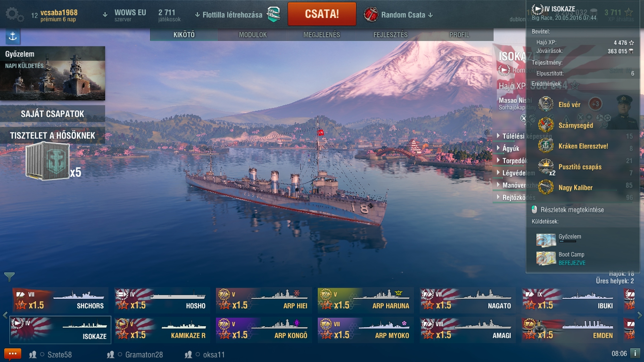Viewport: 644px width, 362px height.
Task: Open SAJÁT CSAPATOK button
Action: tap(52, 114)
